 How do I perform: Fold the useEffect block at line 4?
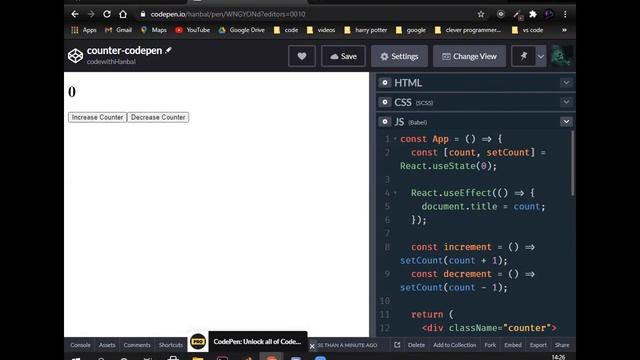395,193
